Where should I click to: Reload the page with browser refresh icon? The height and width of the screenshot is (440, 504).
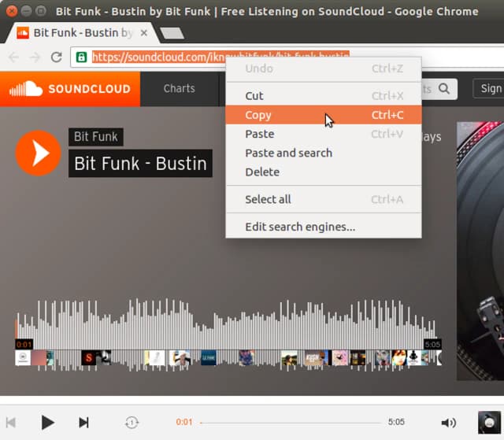56,57
